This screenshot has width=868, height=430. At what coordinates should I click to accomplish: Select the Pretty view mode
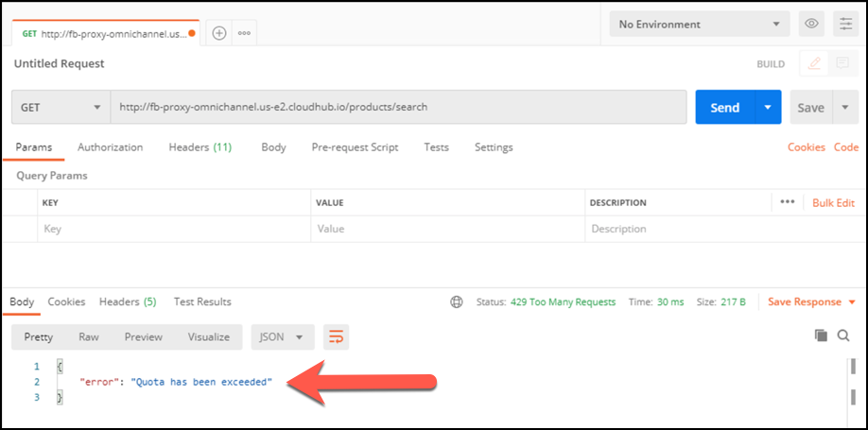(38, 337)
